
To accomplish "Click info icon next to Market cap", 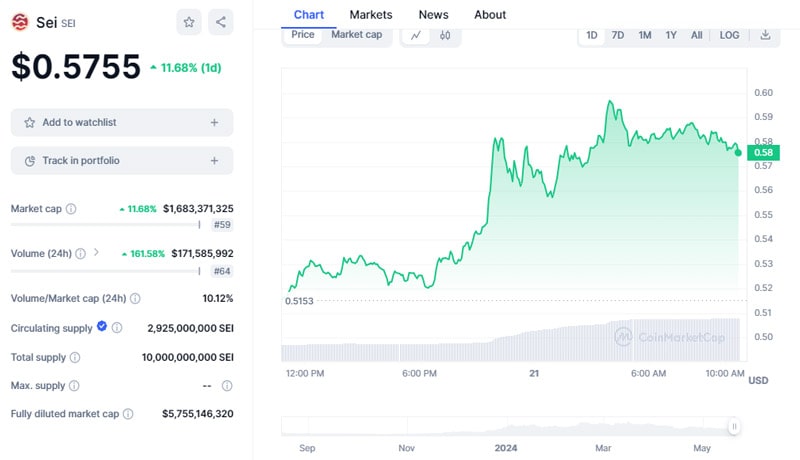I will click(x=71, y=209).
